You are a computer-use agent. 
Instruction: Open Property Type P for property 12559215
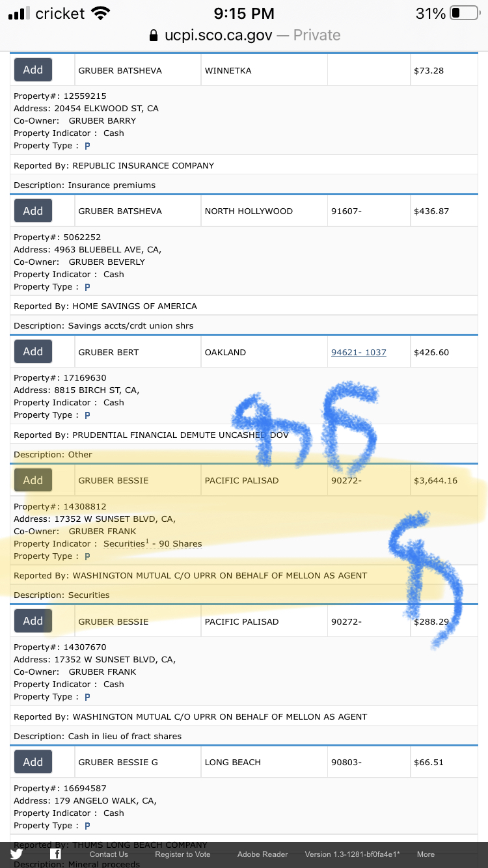tap(87, 146)
